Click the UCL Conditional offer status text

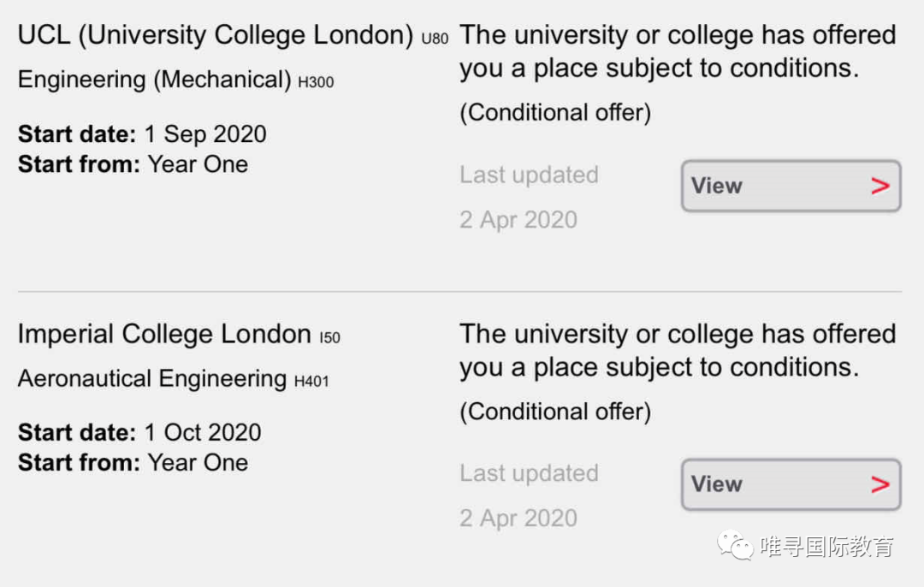[x=555, y=113]
